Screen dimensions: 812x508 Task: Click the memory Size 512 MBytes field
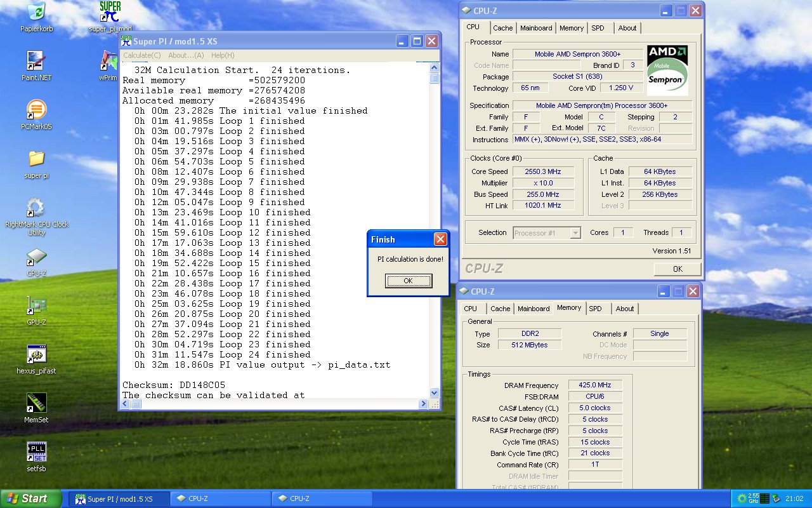pos(530,345)
